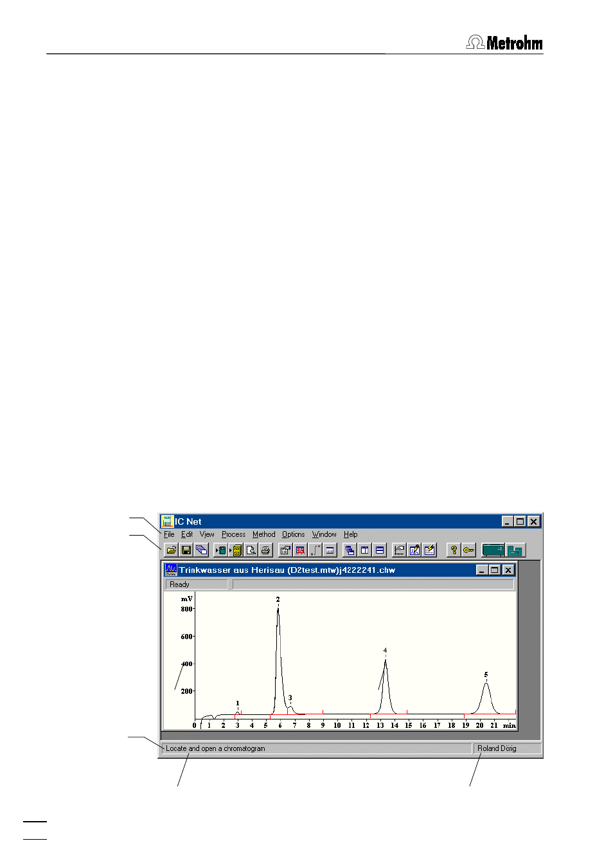Click the table/list view toolbar icon
Image resolution: width=613 pixels, height=868 pixels.
[330, 550]
